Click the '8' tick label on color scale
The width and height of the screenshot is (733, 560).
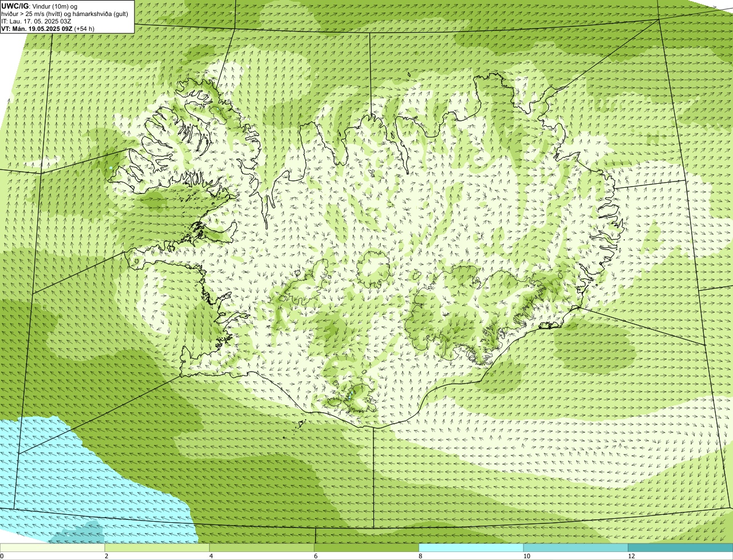pos(421,556)
